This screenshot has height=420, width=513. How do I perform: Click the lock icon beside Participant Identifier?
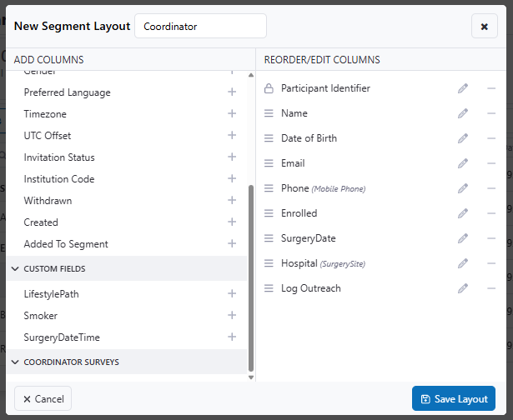click(x=269, y=88)
